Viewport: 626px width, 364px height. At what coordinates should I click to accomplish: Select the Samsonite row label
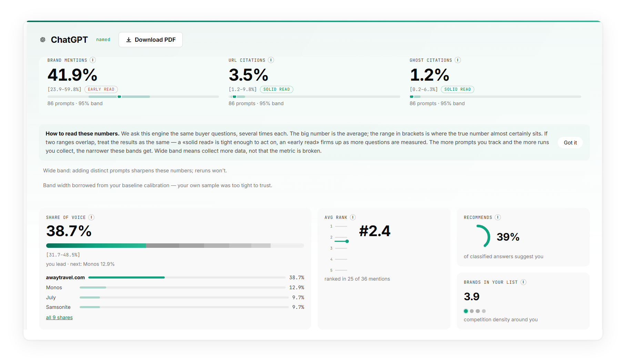point(58,307)
